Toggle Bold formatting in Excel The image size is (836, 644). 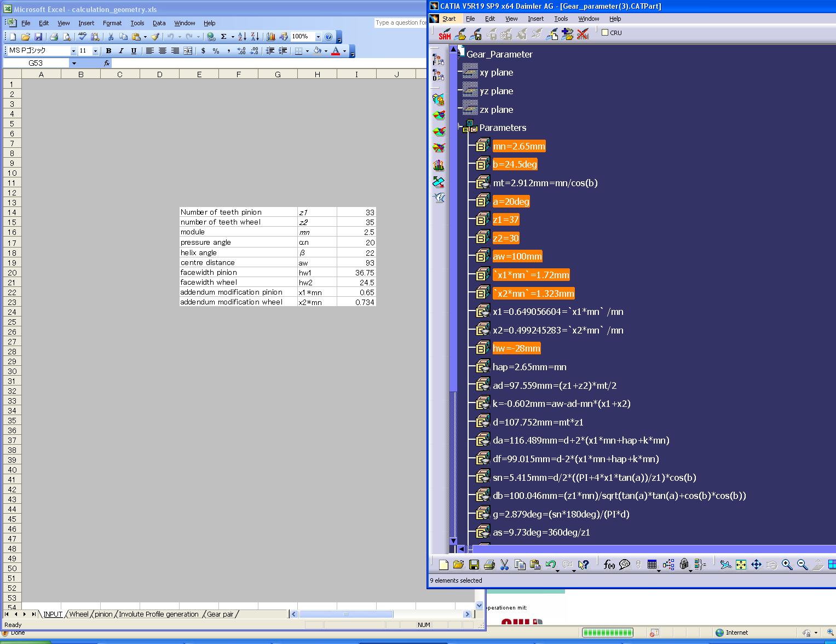(108, 51)
